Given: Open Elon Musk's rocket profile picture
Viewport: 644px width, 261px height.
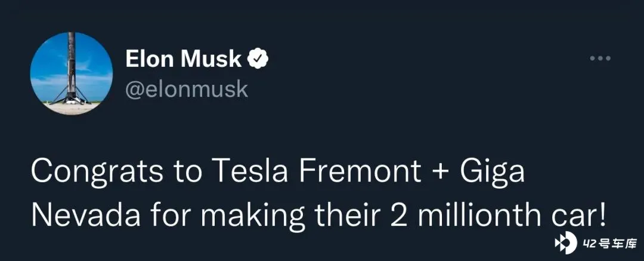Looking at the screenshot, I should 72,73.
